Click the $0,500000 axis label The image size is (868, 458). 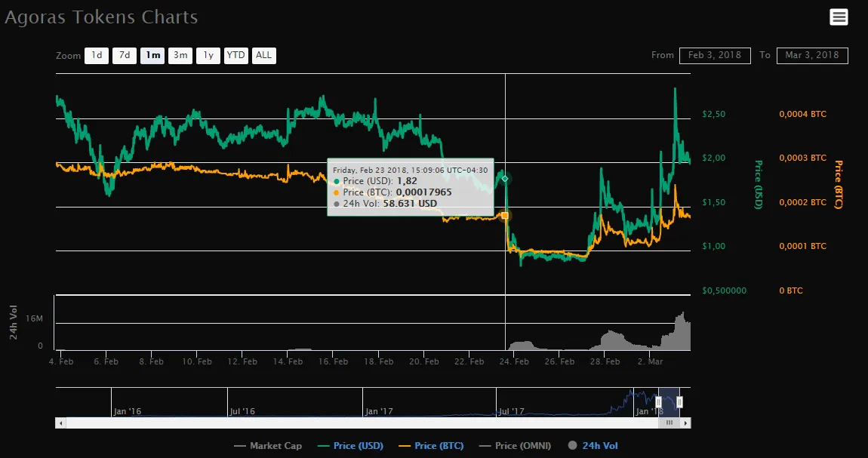pyautogui.click(x=724, y=290)
